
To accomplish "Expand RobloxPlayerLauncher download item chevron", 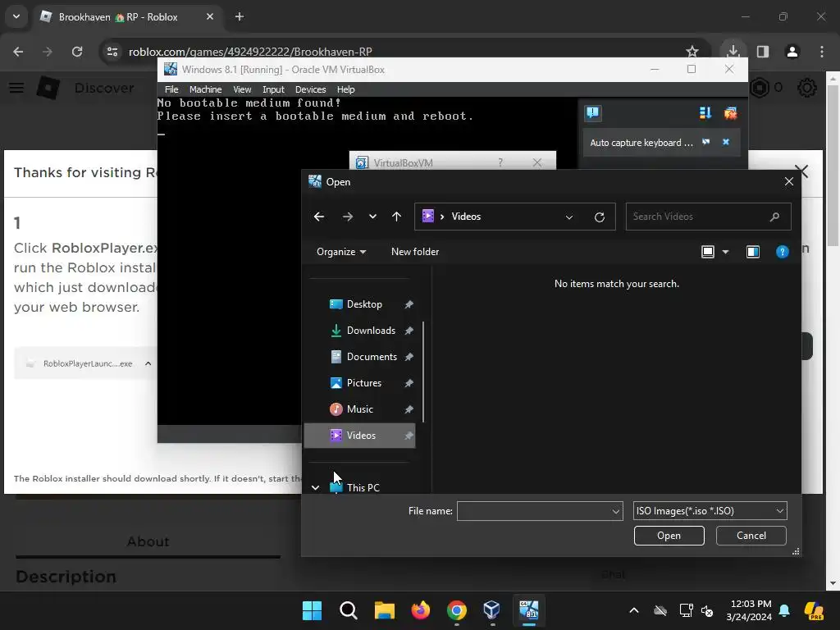I will coord(148,363).
